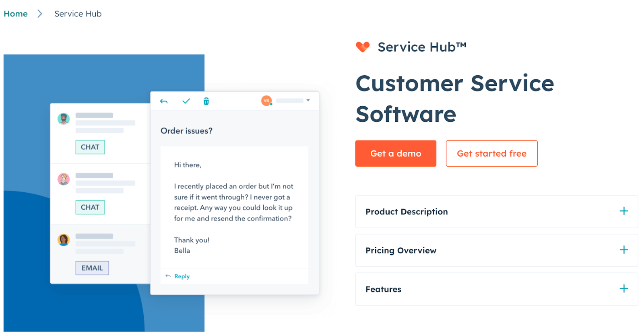Open the assignee dropdown arrow beside VB avatar
Image resolution: width=644 pixels, height=336 pixels.
(x=308, y=101)
